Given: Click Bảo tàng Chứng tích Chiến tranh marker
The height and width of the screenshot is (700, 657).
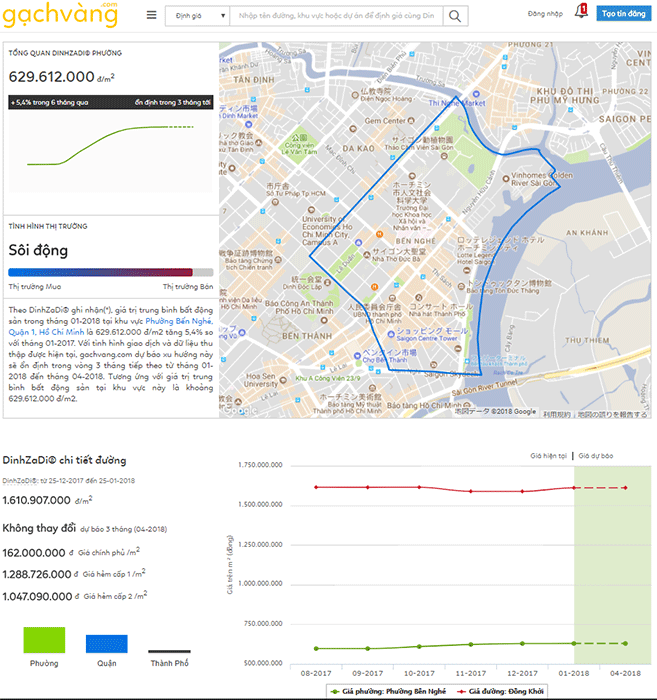Looking at the screenshot, I should [x=279, y=259].
